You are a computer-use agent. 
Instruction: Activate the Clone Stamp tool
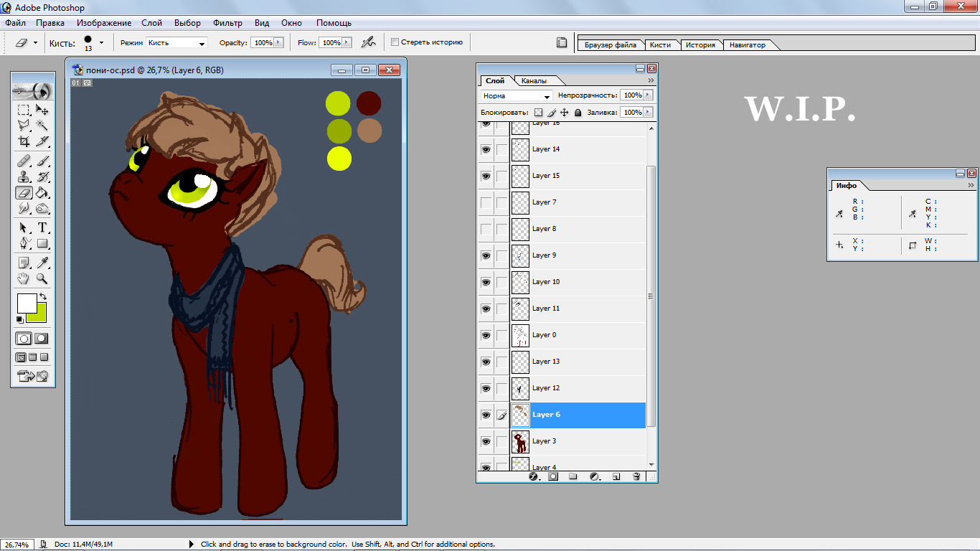pos(24,176)
